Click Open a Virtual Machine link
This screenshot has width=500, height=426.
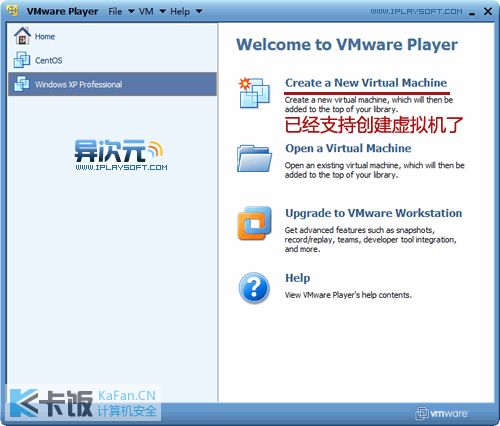[348, 148]
